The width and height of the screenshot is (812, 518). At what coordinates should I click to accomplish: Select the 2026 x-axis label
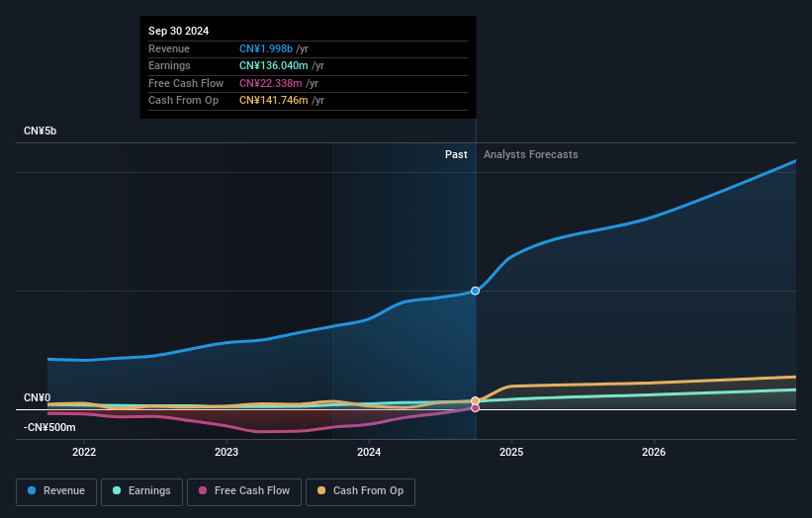pos(654,452)
